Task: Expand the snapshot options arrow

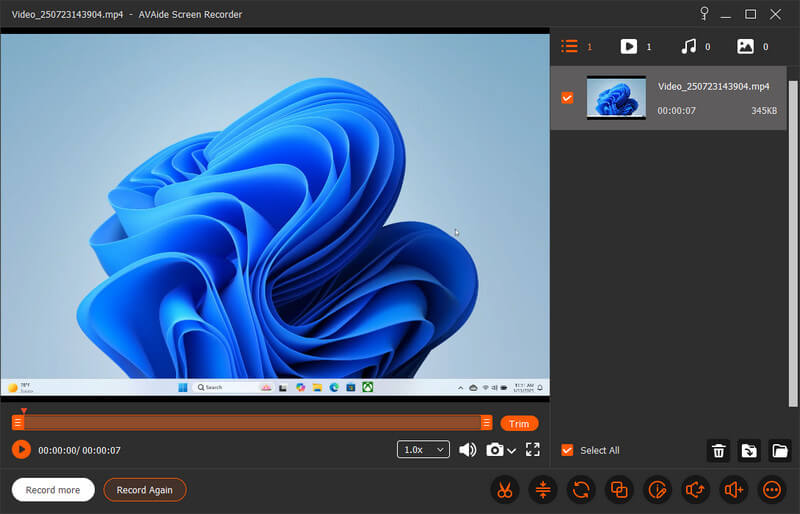Action: point(511,451)
